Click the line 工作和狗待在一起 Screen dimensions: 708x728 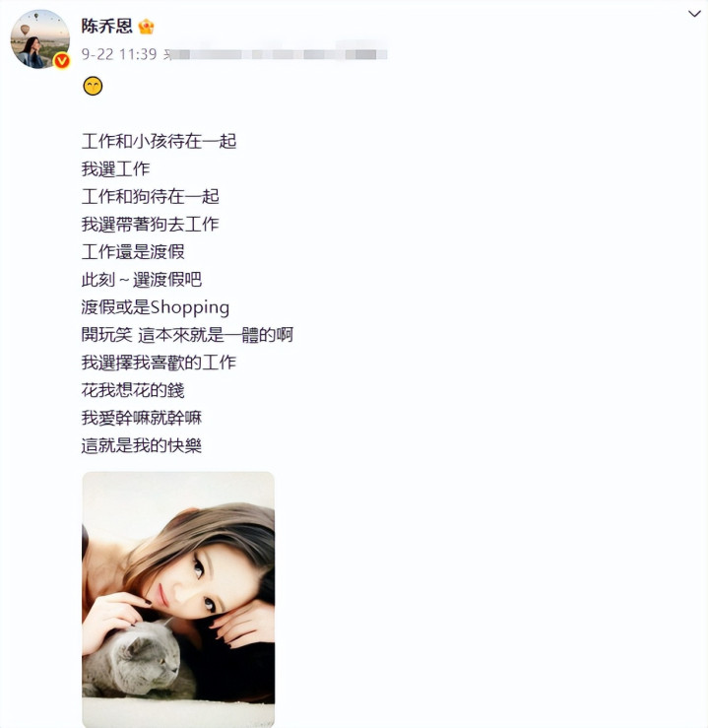151,196
